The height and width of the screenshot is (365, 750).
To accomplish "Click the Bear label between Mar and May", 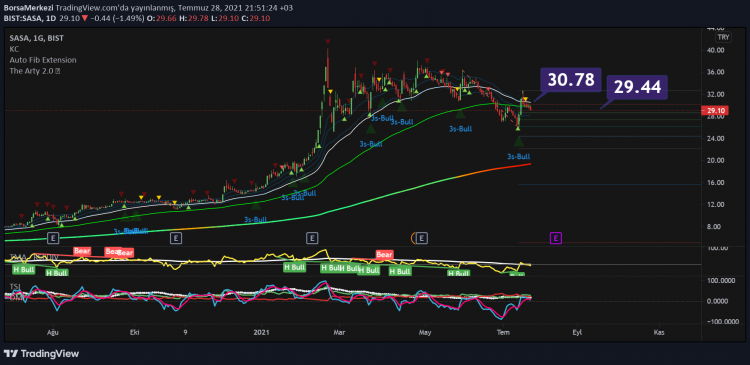I will (385, 255).
